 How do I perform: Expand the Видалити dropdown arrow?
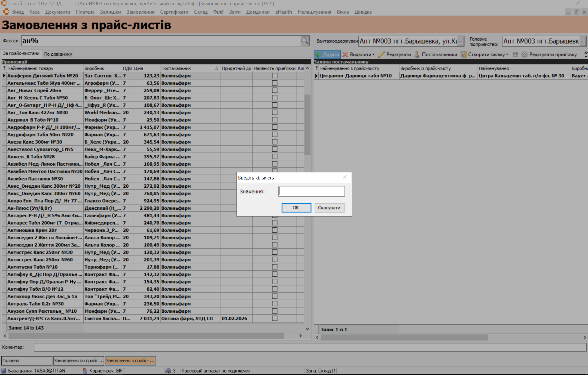374,54
